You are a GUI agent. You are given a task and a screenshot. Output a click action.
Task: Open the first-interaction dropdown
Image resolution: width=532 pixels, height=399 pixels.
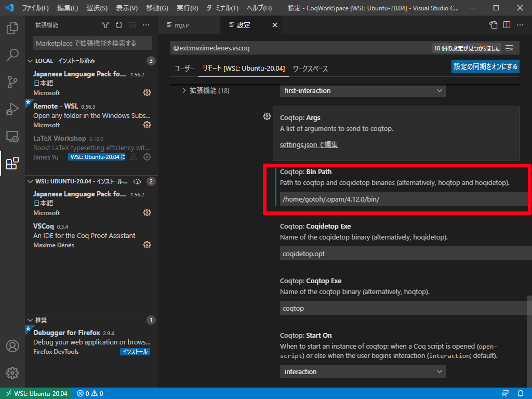(363, 90)
